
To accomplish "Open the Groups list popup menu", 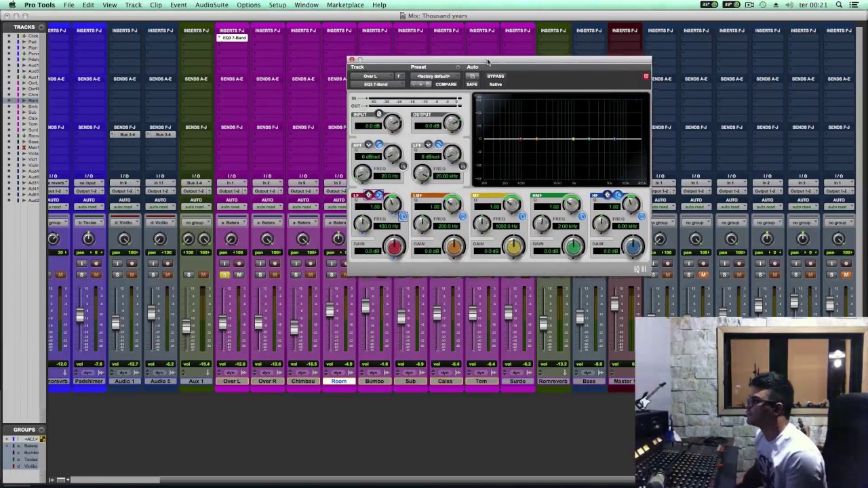I will [41, 429].
